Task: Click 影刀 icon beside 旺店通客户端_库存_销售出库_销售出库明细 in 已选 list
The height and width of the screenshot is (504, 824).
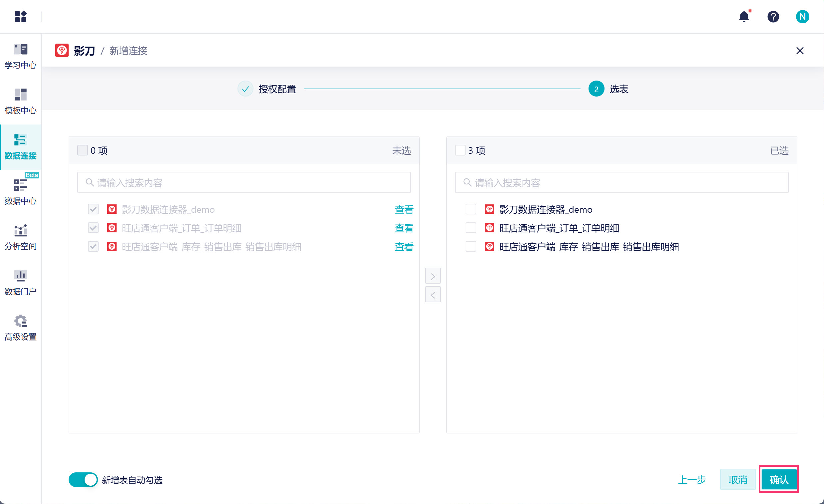Action: tap(490, 247)
